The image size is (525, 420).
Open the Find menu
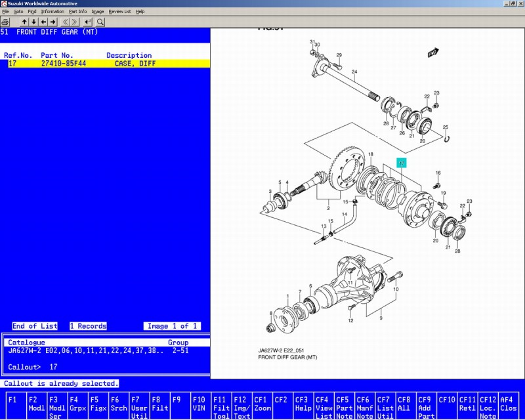31,11
